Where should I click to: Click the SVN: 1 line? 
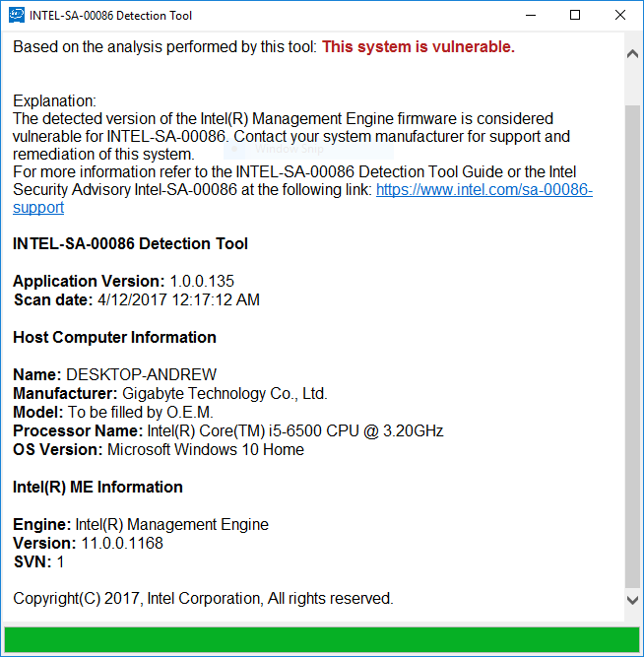pos(38,561)
